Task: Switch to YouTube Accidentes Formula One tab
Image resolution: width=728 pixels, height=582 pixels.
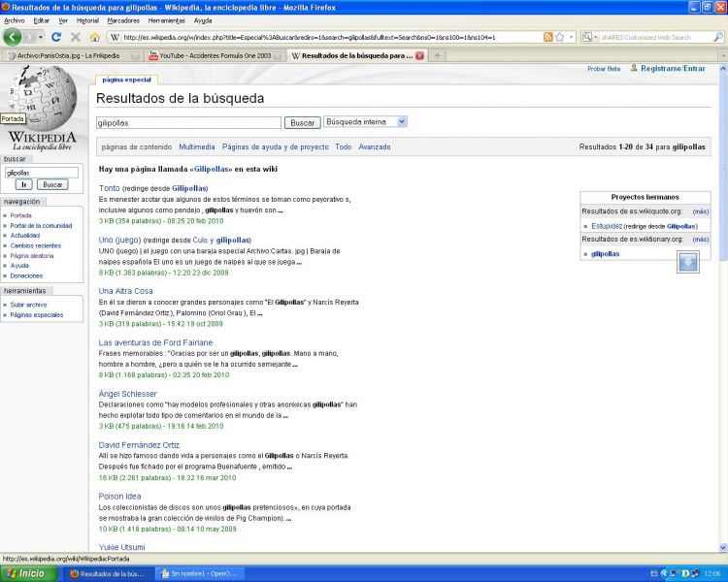Action: 215,55
